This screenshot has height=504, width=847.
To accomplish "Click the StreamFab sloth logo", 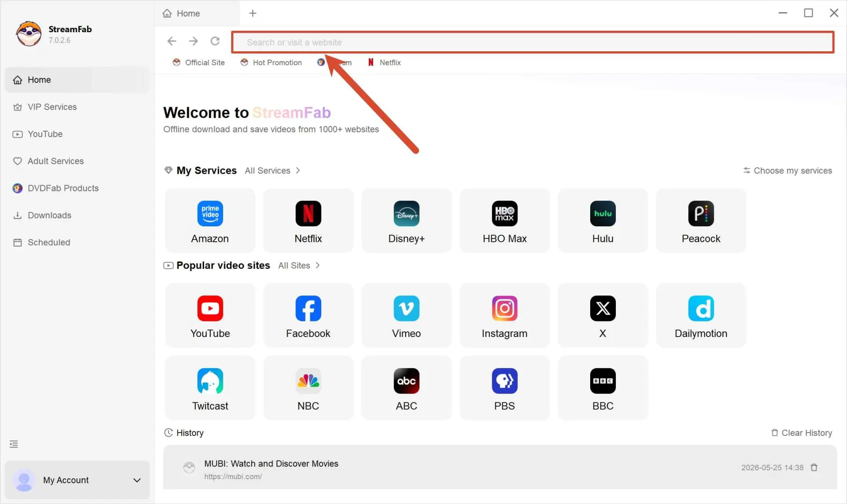I will [x=28, y=34].
